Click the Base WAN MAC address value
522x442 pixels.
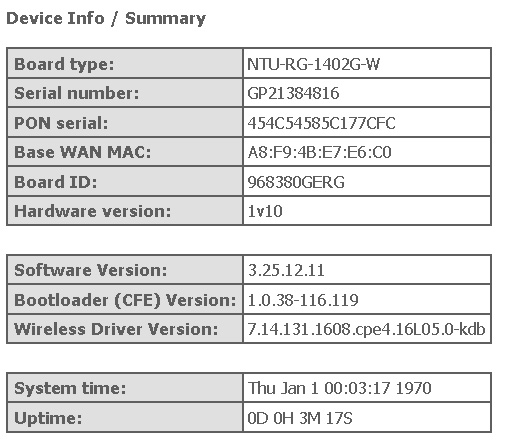(319, 152)
